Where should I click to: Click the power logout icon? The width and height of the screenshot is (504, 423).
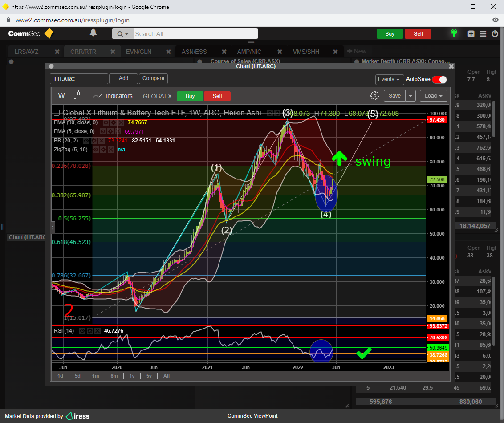495,33
